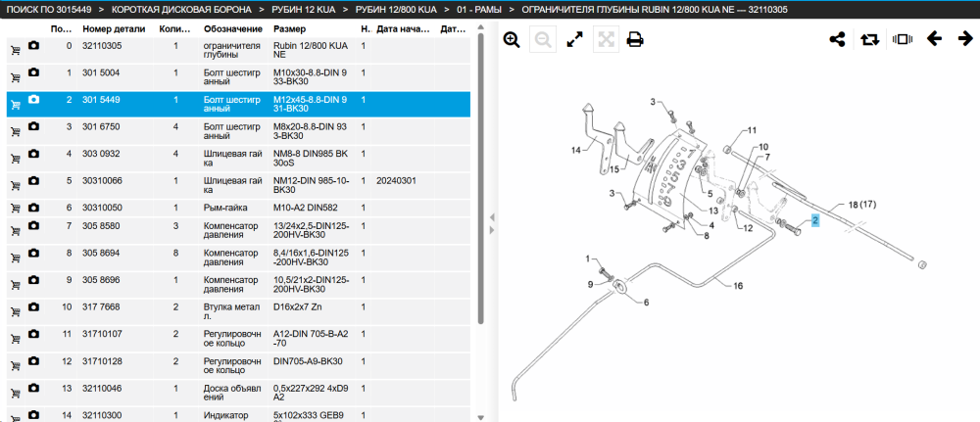Viewport: 980px width, 422px height.
Task: Go to the next diagram with the right arrow
Action: click(965, 39)
